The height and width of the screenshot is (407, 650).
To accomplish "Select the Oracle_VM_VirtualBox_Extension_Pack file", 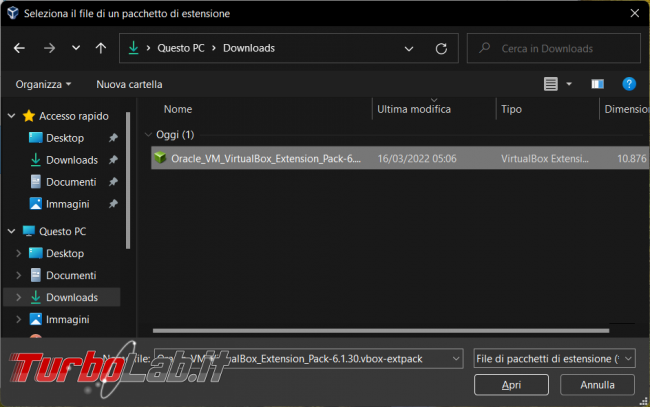I will (x=400, y=158).
